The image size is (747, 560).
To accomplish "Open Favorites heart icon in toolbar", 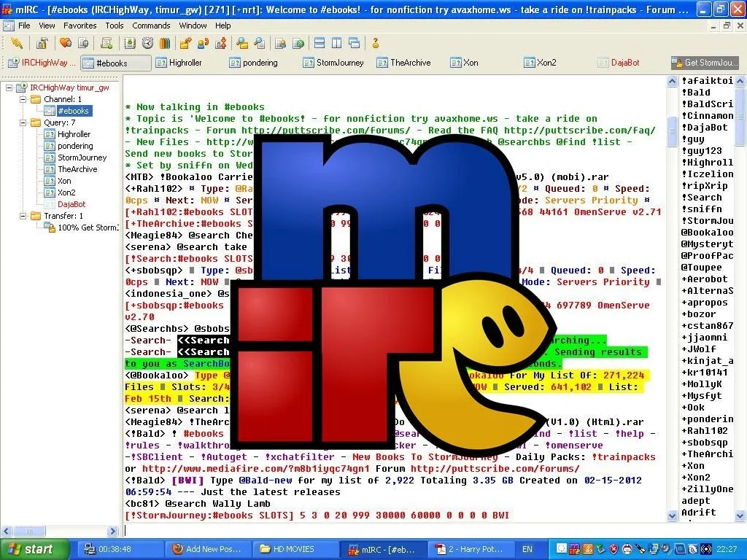I will 66,43.
